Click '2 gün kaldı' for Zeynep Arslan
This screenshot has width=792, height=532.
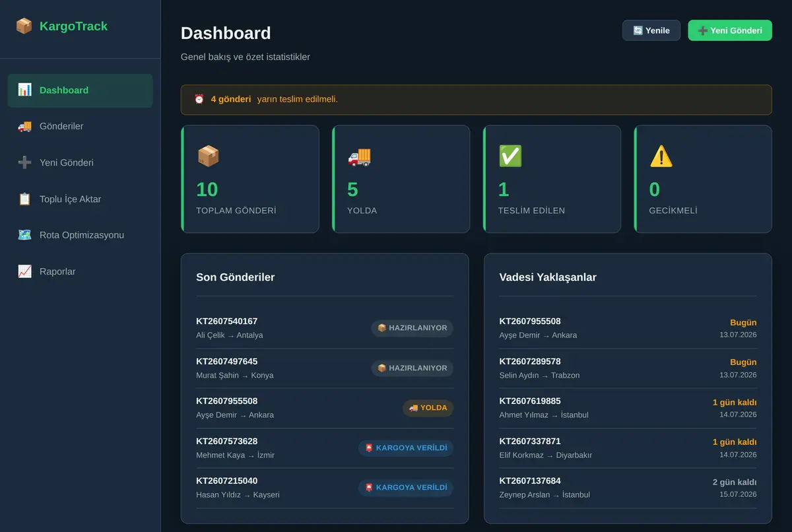735,482
